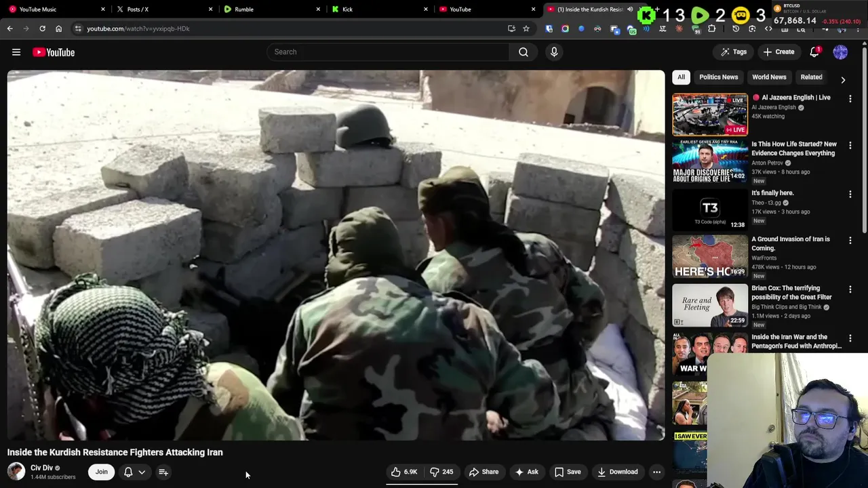The width and height of the screenshot is (868, 488).
Task: Dislike the video (245)
Action: (x=441, y=472)
